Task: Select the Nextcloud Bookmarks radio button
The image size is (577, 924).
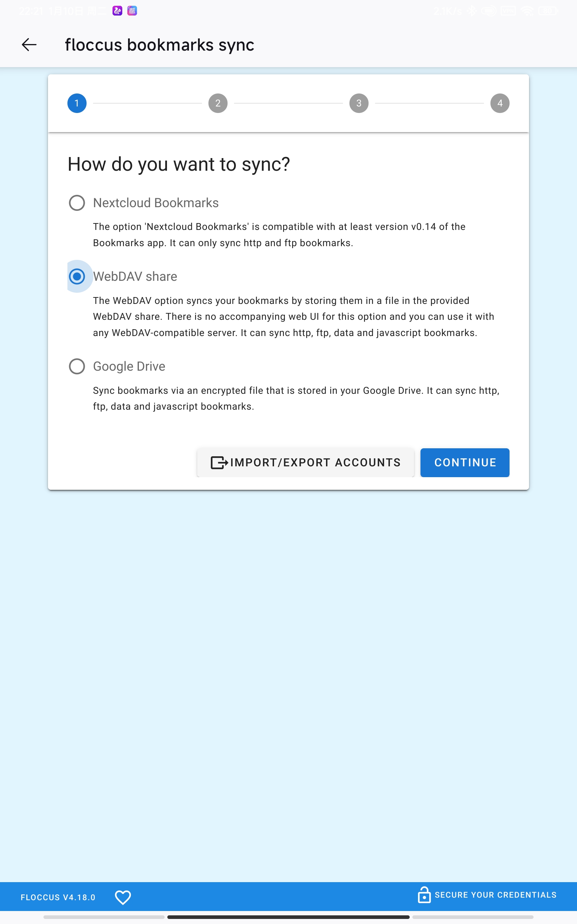Action: pos(77,203)
